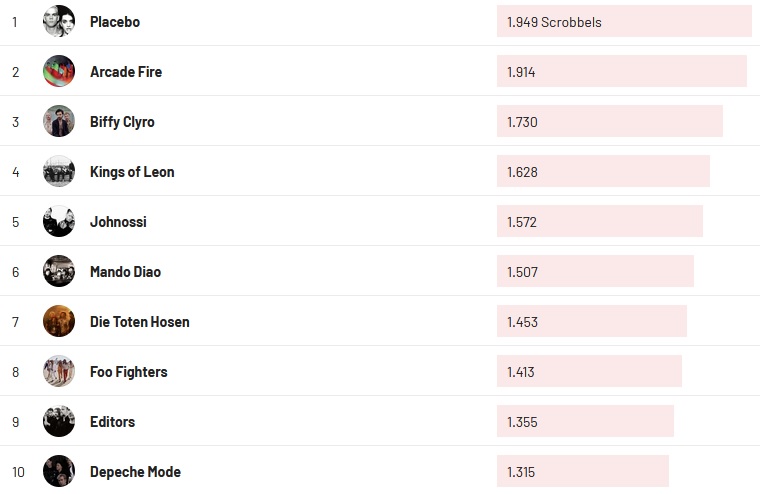Open Depeche Mode artist link

[x=135, y=472]
